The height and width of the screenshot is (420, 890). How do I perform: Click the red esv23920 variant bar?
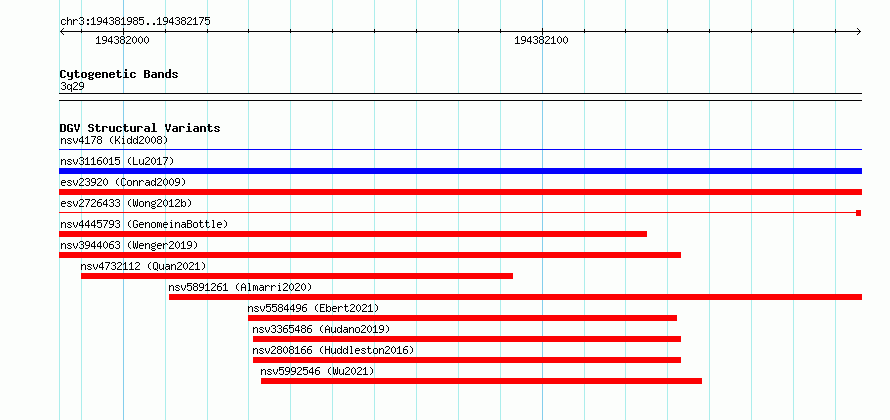(460, 192)
